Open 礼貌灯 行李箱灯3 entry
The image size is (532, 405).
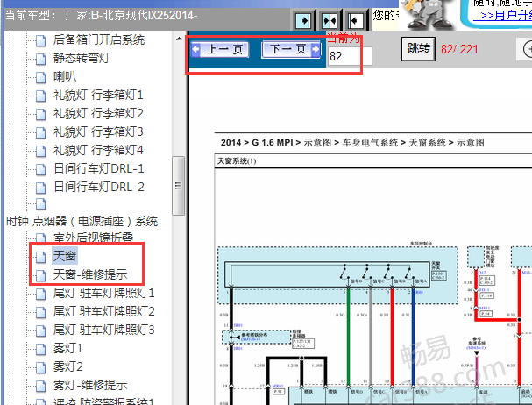(98, 131)
